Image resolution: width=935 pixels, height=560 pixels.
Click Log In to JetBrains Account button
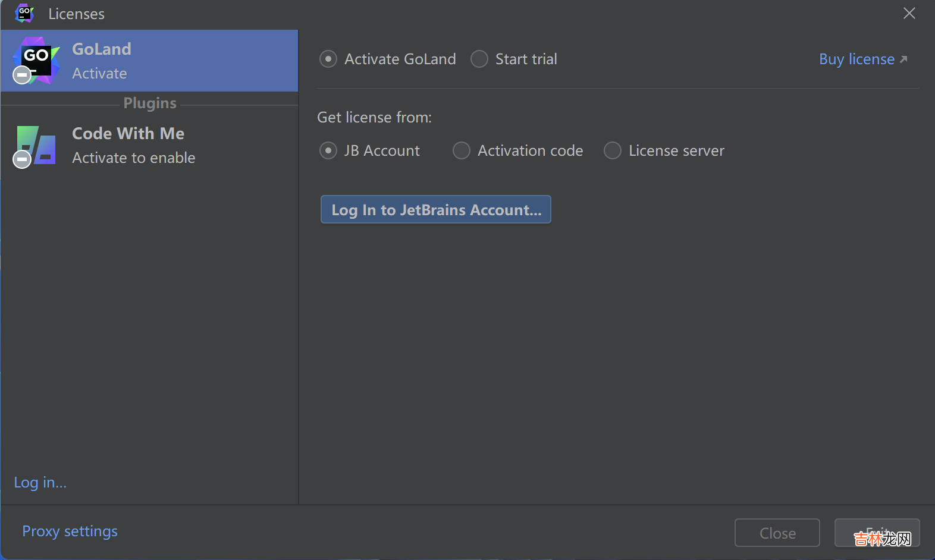pyautogui.click(x=436, y=209)
